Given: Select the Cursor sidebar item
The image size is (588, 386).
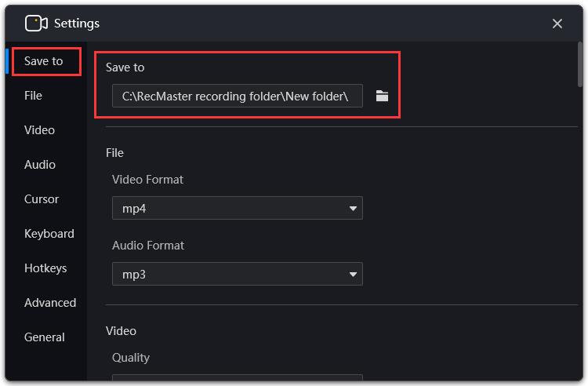Looking at the screenshot, I should click(42, 199).
